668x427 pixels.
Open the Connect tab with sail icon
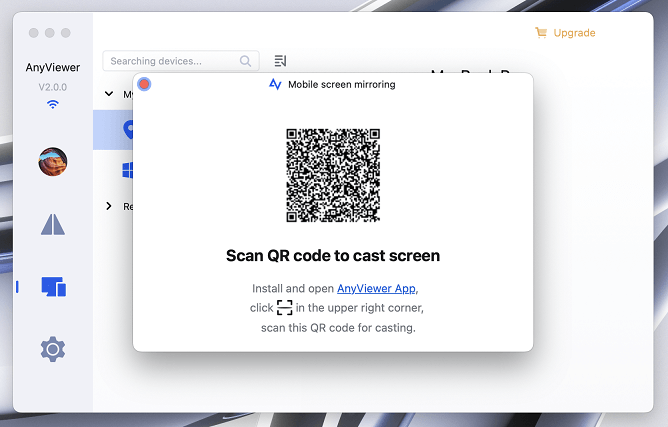53,224
